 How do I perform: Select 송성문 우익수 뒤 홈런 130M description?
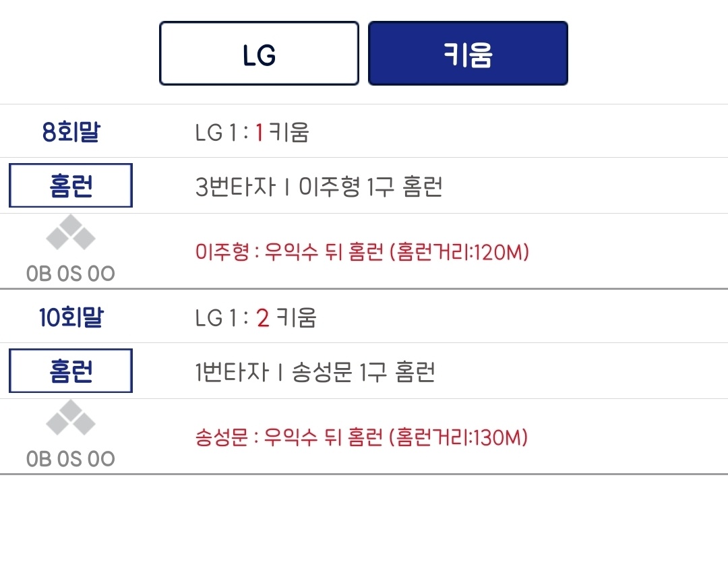point(361,438)
